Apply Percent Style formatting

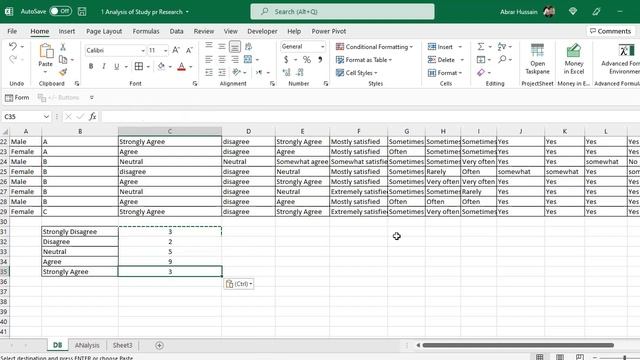(x=307, y=60)
